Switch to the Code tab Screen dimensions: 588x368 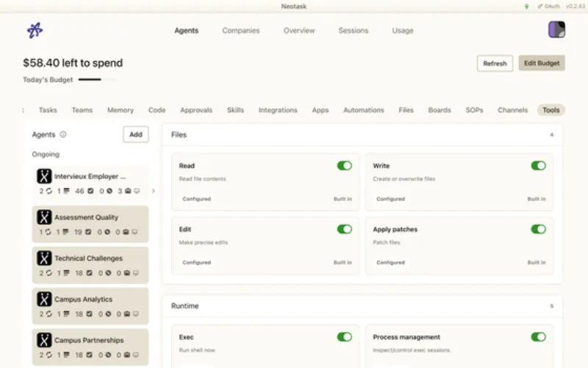(157, 110)
